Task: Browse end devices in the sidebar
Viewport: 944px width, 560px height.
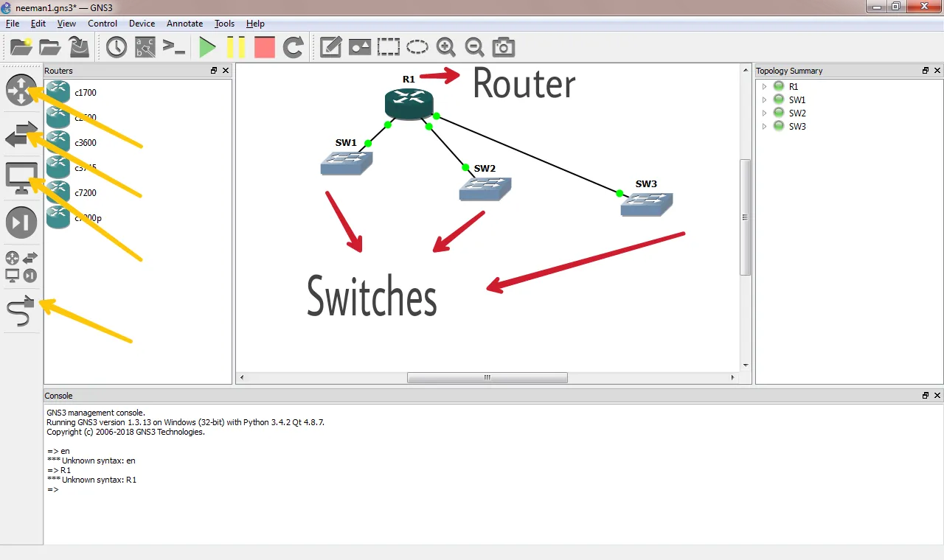Action: (21, 178)
